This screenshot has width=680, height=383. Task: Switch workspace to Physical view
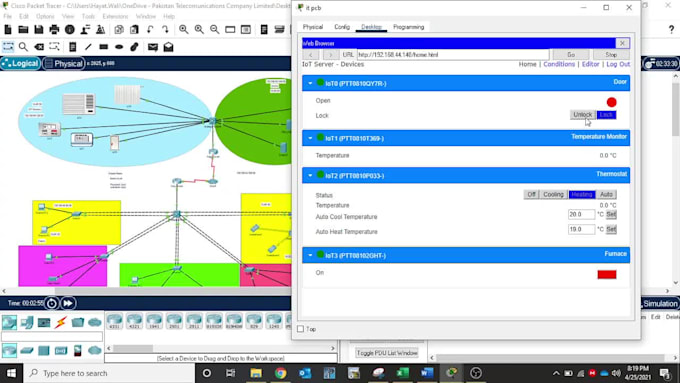(x=64, y=63)
